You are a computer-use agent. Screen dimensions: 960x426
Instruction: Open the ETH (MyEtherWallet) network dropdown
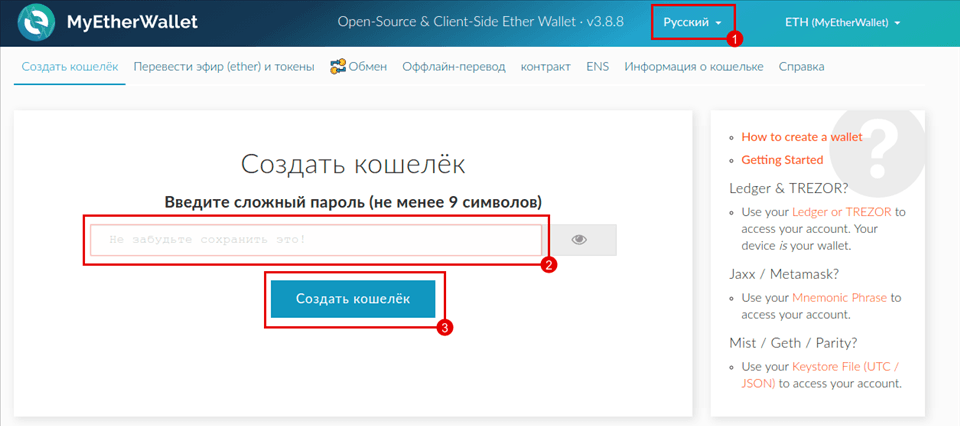tap(842, 23)
